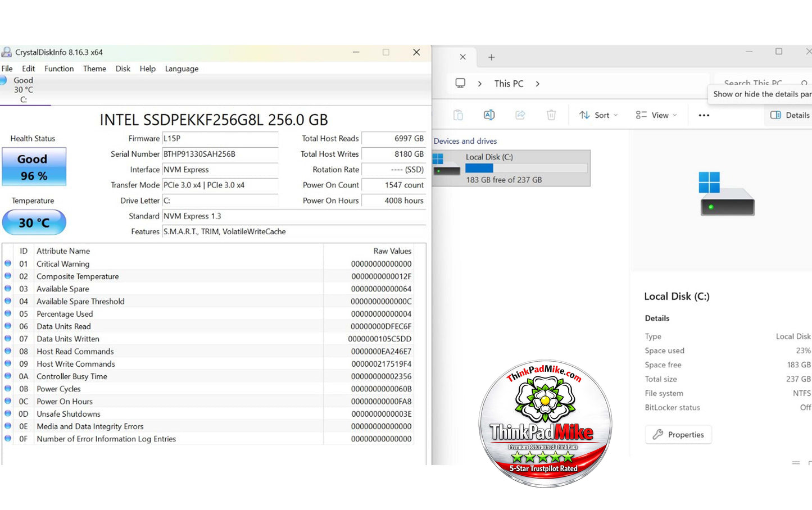The height and width of the screenshot is (510, 812).
Task: Click This PC in the address breadcrumb
Action: (509, 84)
